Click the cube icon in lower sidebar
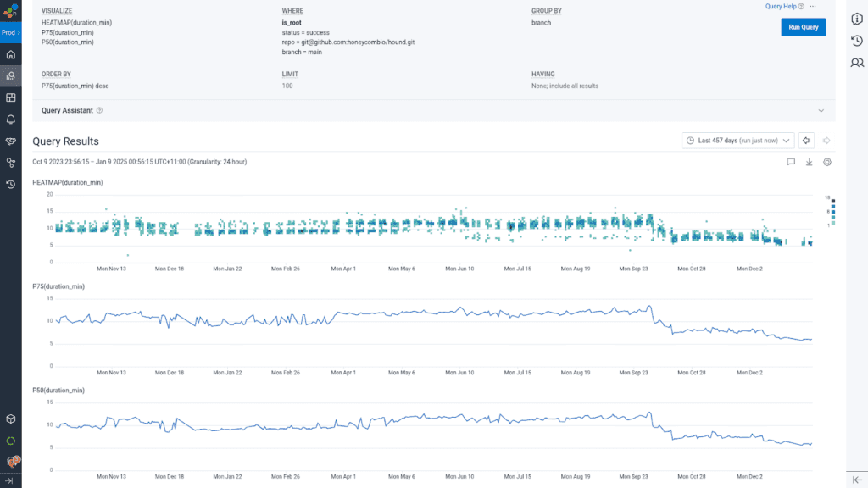 [10, 419]
